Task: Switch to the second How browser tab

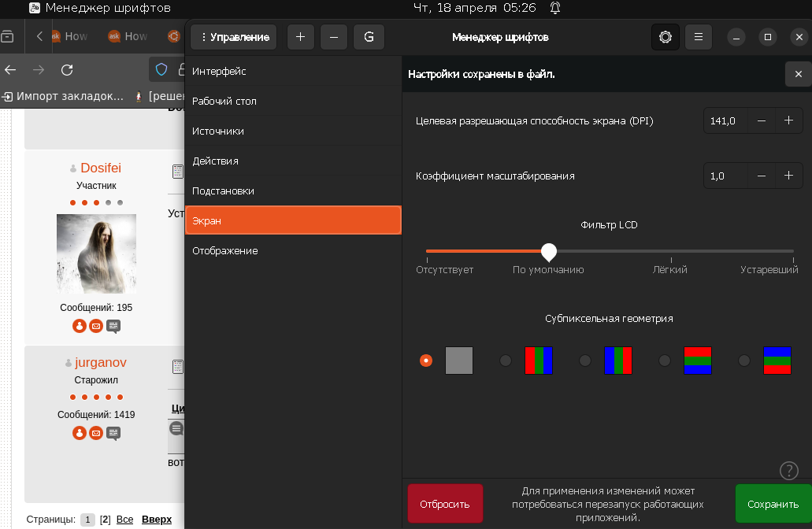Action: [x=128, y=36]
